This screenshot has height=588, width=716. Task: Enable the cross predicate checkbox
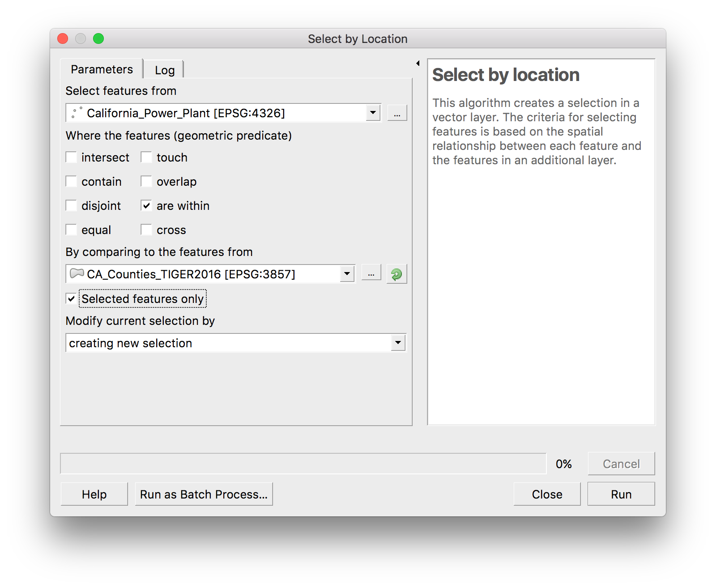[x=146, y=230]
